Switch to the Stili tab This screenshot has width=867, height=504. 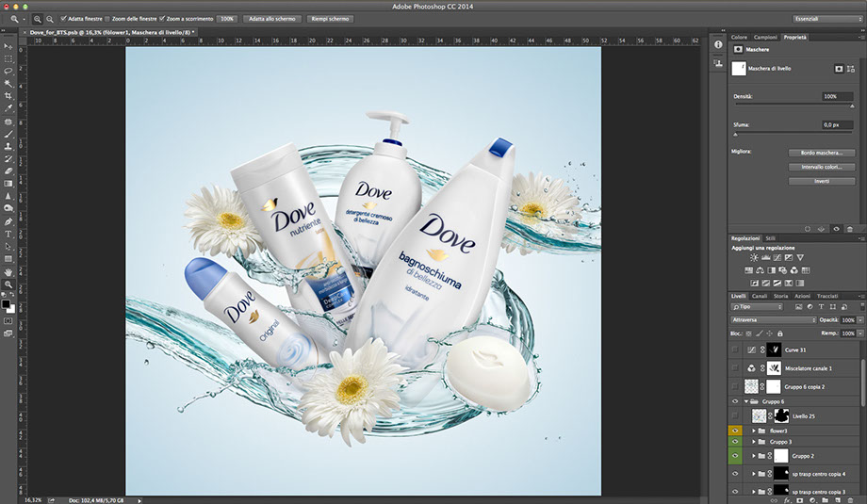pos(770,238)
